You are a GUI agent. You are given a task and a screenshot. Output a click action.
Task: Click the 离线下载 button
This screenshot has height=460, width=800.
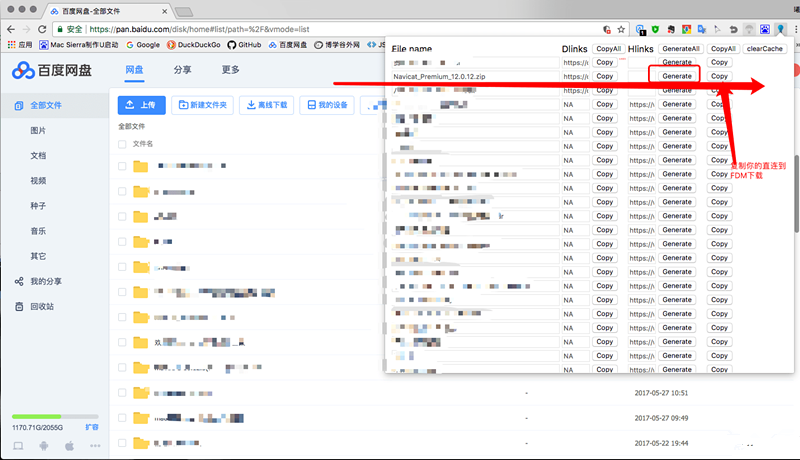(x=267, y=105)
